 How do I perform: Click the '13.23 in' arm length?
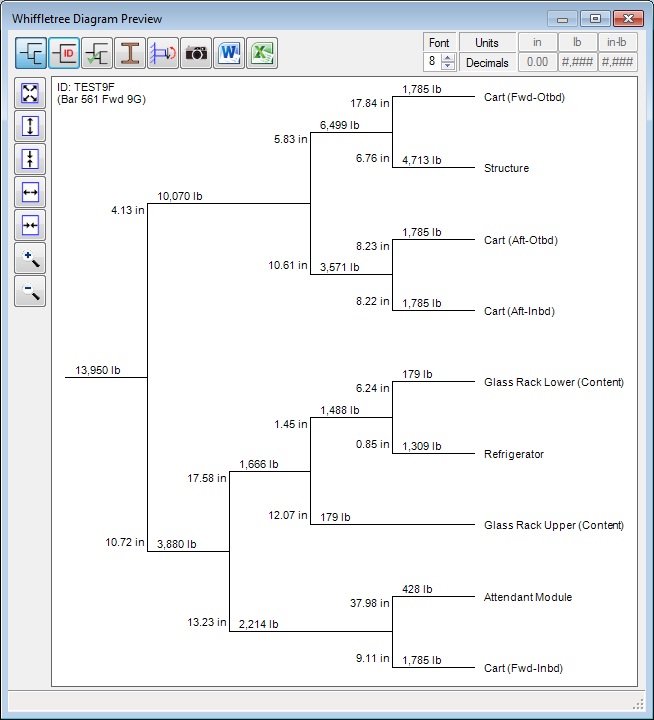pyautogui.click(x=207, y=622)
